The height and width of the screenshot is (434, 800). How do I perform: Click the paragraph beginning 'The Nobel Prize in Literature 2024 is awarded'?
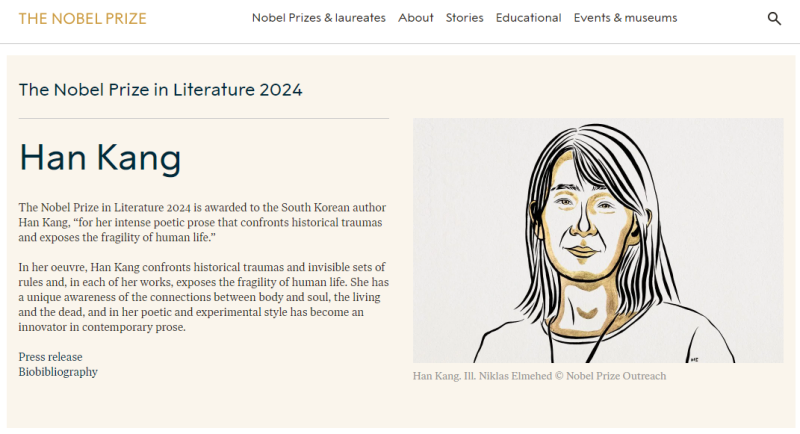click(x=203, y=222)
